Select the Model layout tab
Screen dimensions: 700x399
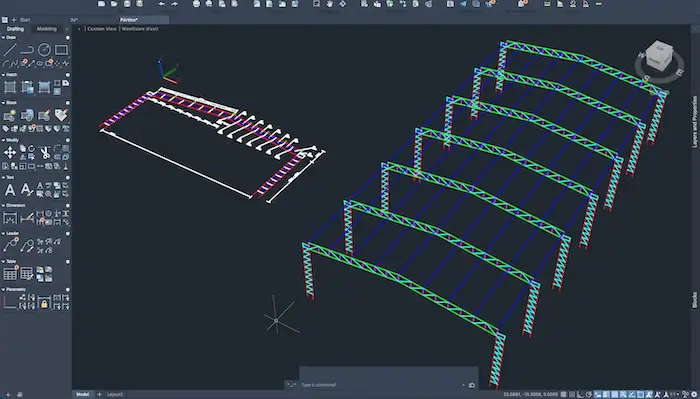pyautogui.click(x=82, y=395)
